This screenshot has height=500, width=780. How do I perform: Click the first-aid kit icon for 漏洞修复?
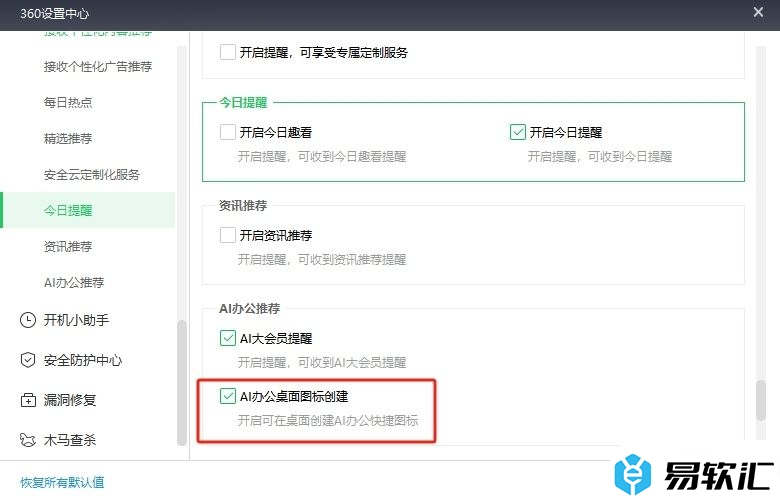point(28,400)
